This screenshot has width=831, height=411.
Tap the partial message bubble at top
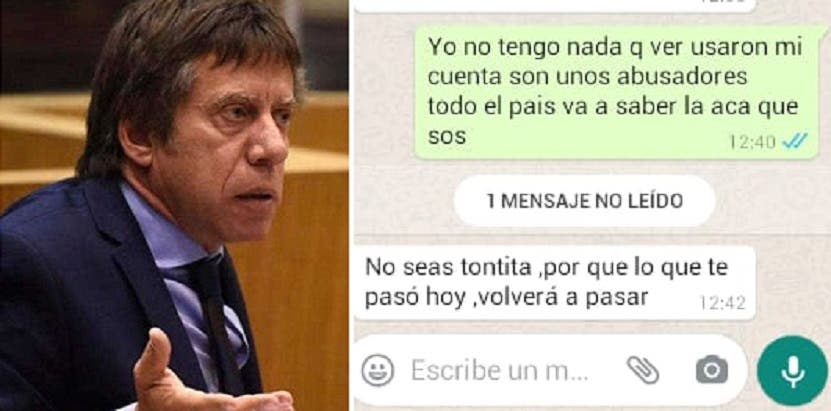click(554, 5)
